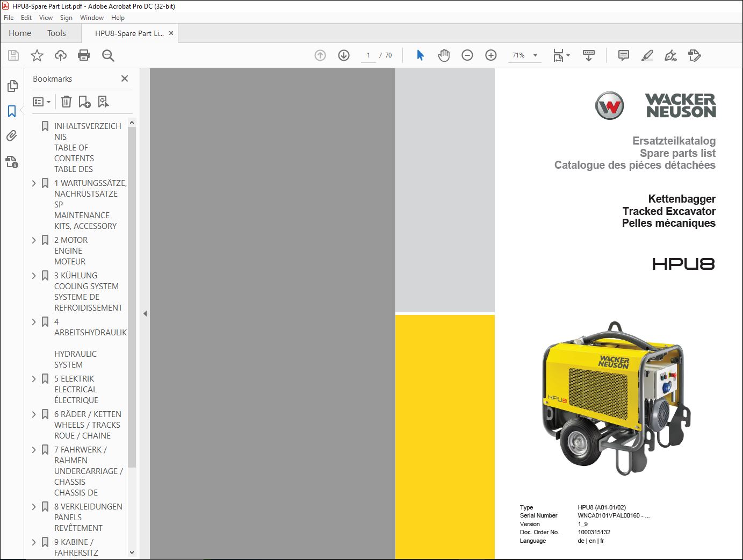Screen dimensions: 743x560
Task: Switch to the Home tab
Action: click(20, 33)
